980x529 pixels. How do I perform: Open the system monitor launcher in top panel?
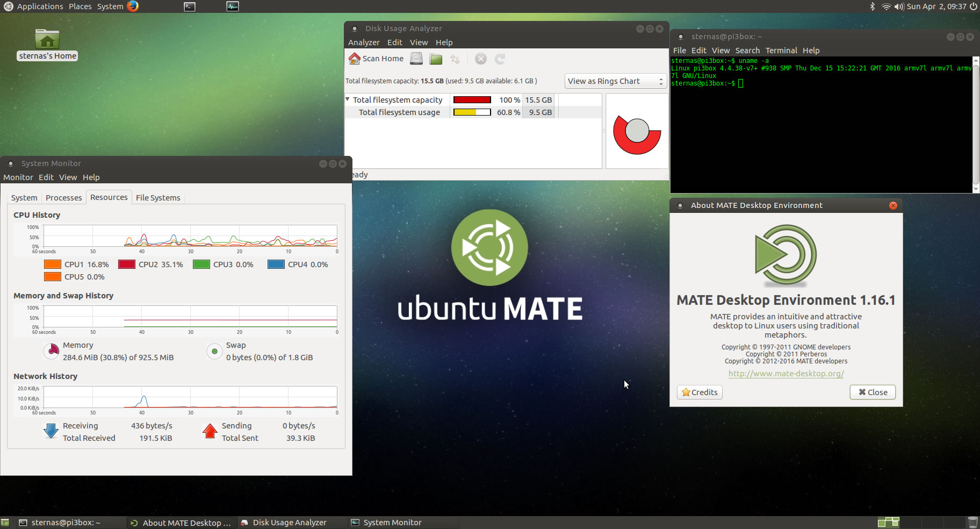point(233,6)
